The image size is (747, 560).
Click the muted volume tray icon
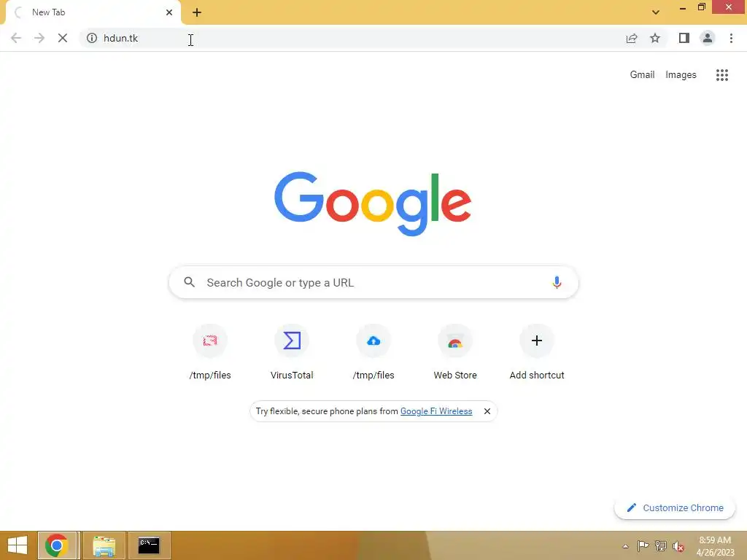click(x=678, y=546)
